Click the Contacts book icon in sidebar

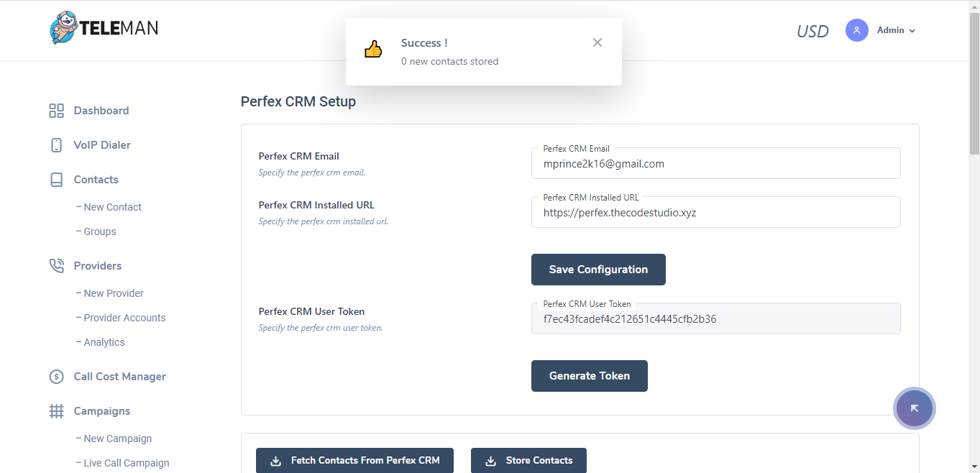[x=57, y=179]
